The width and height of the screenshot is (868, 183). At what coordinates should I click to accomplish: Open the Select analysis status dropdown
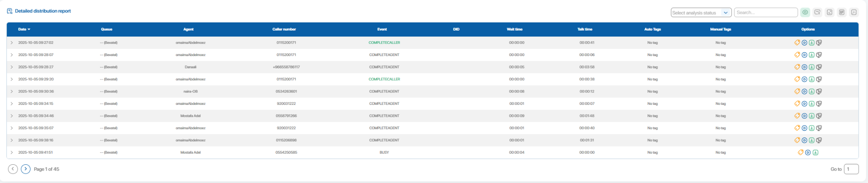coord(701,13)
